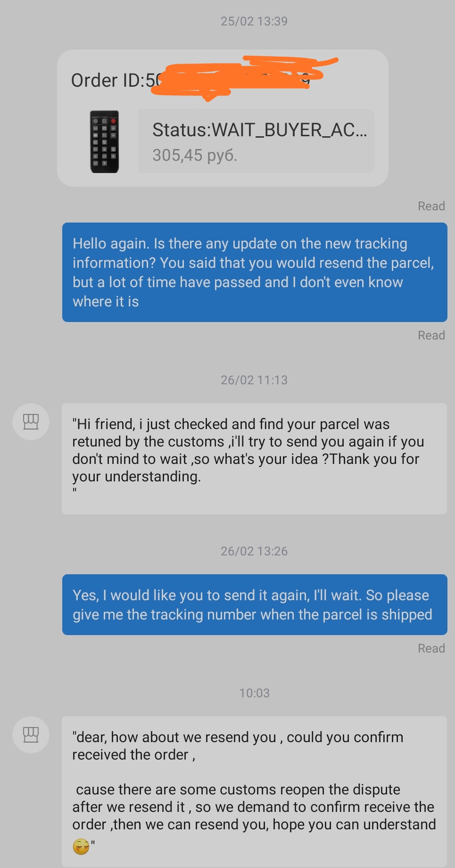Viewport: 455px width, 868px height.
Task: Tap seller store avatar beside "dear, how about" message
Action: [x=31, y=735]
